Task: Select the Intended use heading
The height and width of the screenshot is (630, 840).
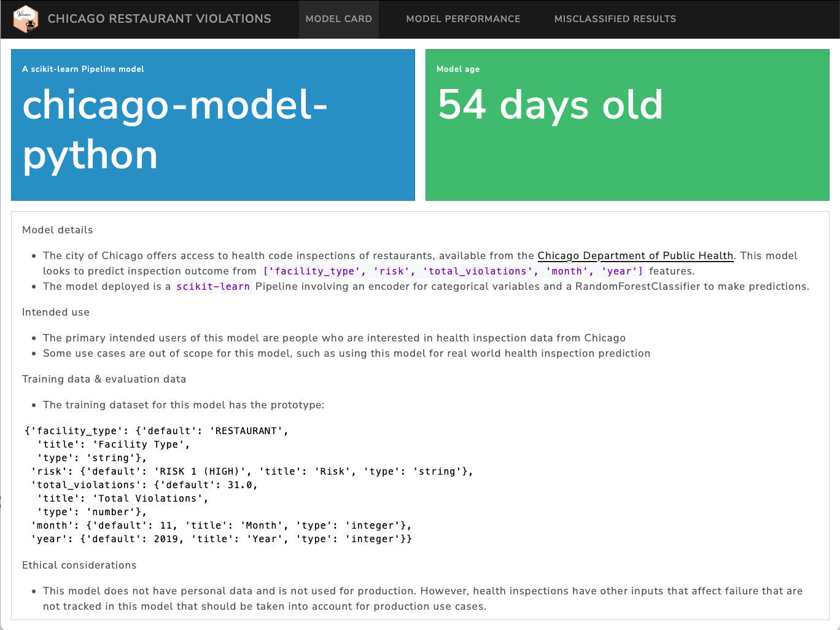Action: 56,312
